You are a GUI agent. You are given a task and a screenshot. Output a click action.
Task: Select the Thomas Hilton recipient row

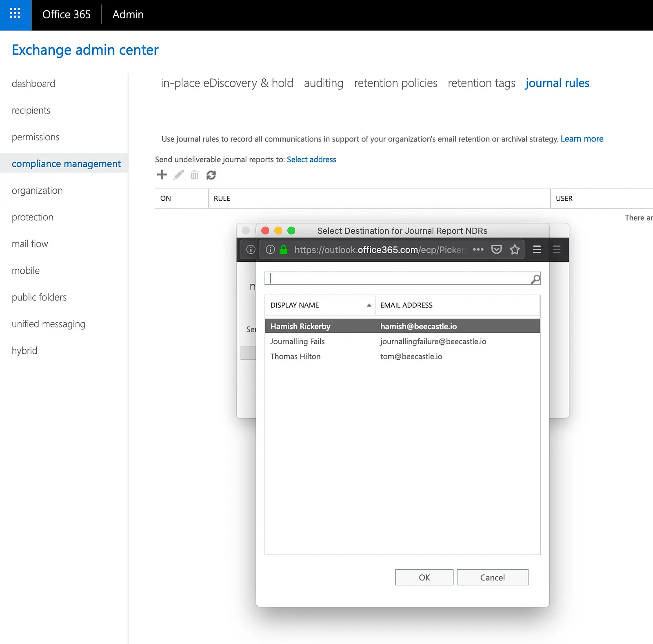click(x=402, y=356)
